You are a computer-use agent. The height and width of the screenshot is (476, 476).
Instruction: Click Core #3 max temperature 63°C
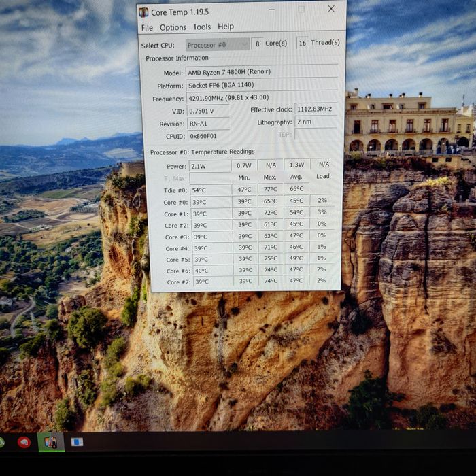pos(271,236)
